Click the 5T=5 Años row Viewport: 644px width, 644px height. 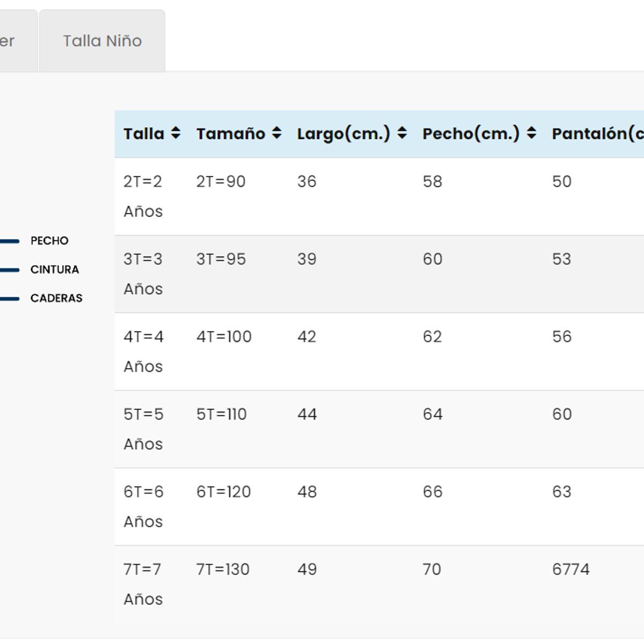click(x=379, y=429)
